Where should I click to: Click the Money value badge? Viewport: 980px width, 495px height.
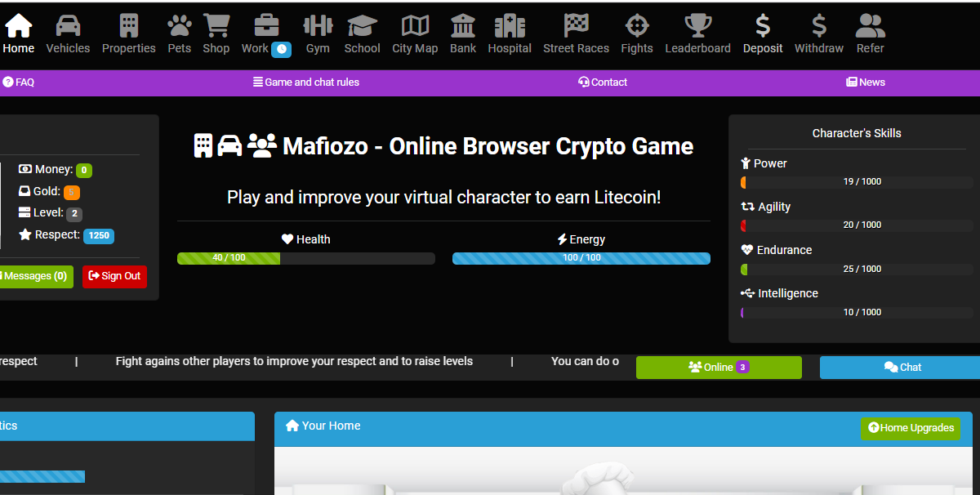(x=84, y=171)
